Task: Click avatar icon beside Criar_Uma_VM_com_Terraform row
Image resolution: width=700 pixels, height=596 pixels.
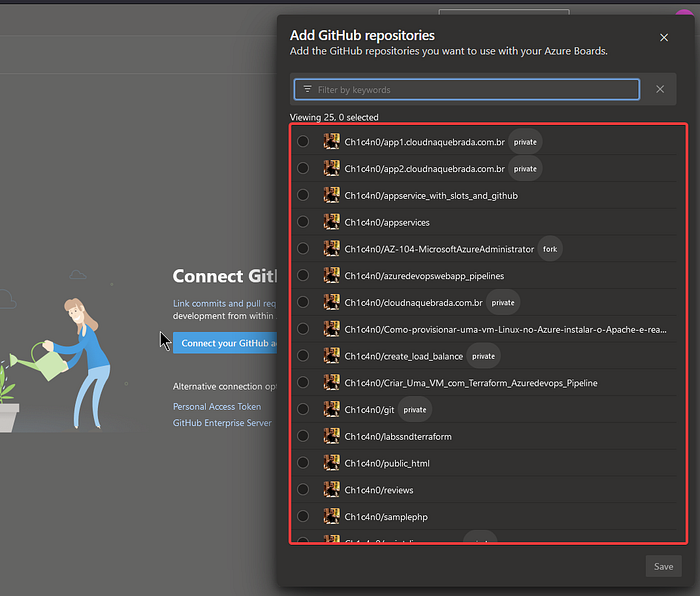Action: point(331,383)
